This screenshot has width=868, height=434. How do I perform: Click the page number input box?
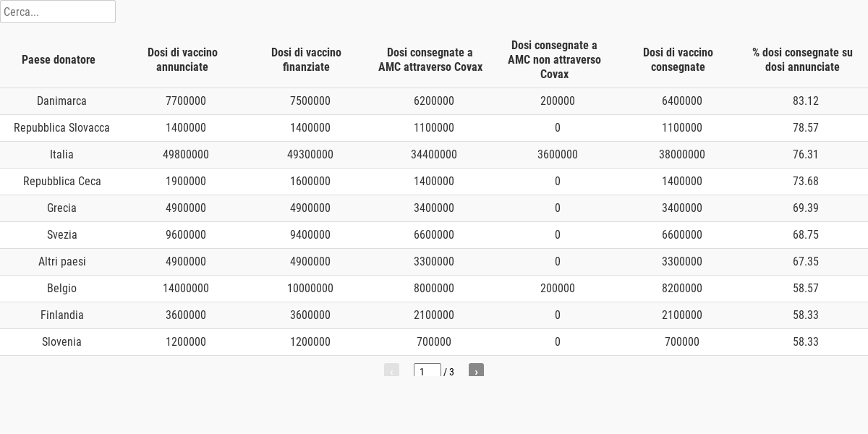[x=427, y=370]
